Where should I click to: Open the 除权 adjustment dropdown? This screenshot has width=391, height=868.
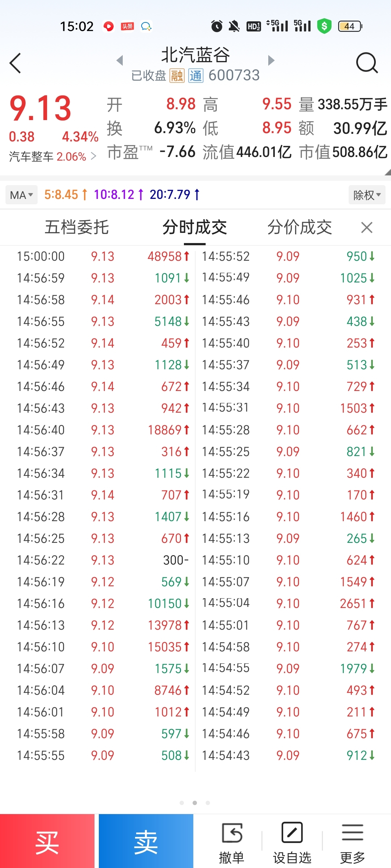(367, 195)
